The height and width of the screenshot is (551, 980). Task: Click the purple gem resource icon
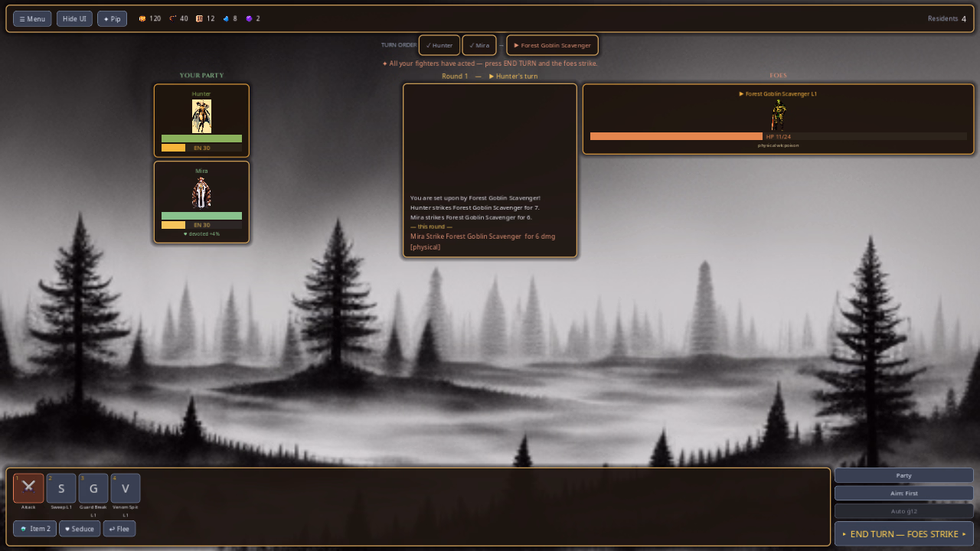(x=249, y=18)
